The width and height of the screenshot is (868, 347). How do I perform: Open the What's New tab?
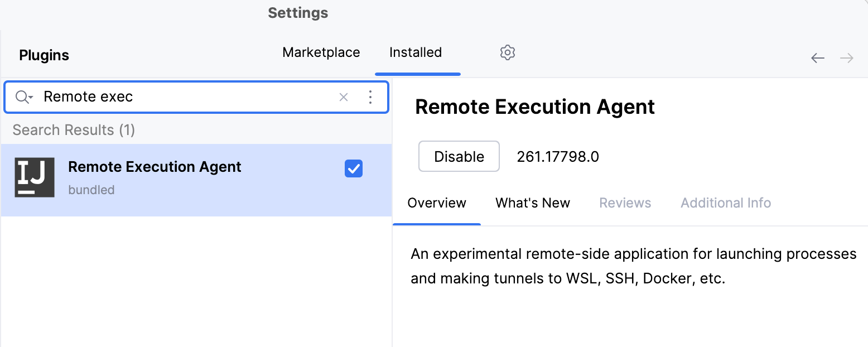tap(532, 203)
